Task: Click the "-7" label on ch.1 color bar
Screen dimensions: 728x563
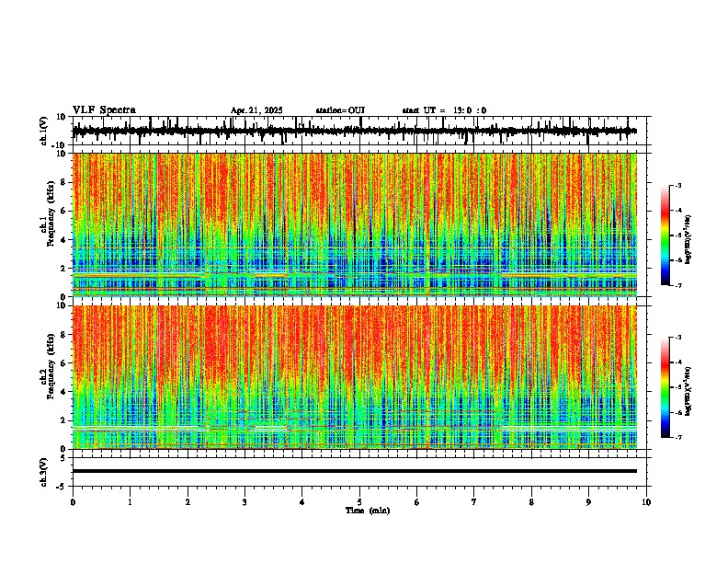Action: [678, 285]
